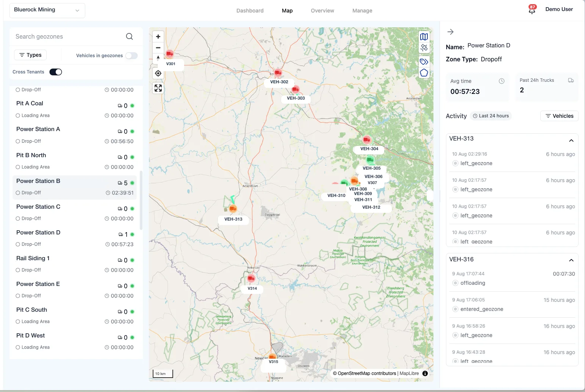Open the notifications bell
The height and width of the screenshot is (392, 585).
tap(532, 10)
